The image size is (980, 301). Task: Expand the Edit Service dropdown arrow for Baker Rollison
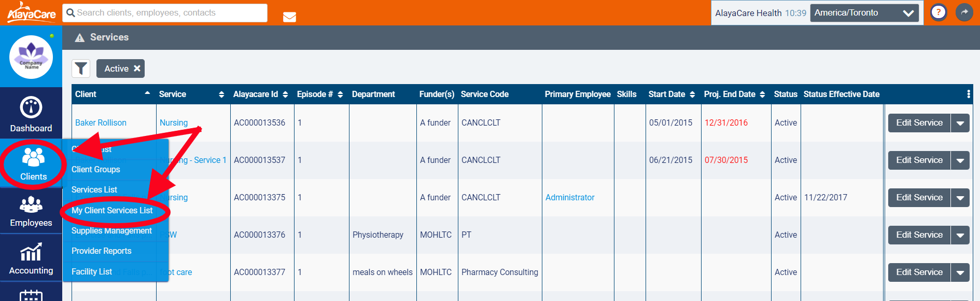point(960,123)
